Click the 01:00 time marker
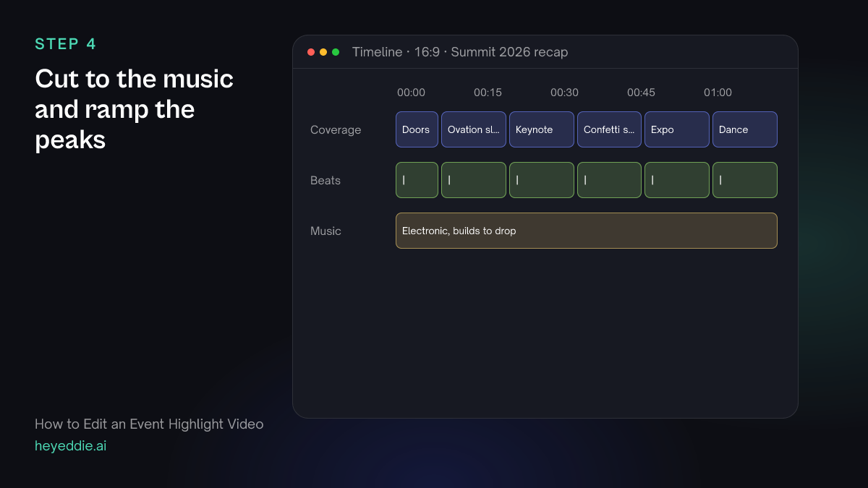The height and width of the screenshot is (488, 868). 718,93
